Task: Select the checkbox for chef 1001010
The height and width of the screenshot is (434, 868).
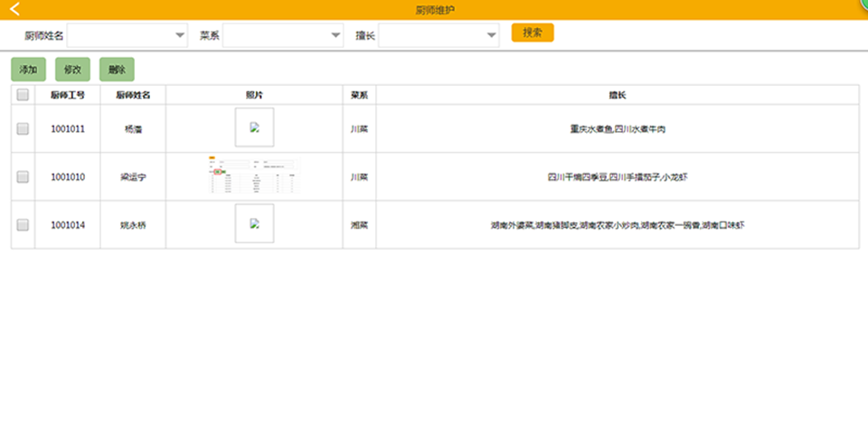Action: pos(23,177)
